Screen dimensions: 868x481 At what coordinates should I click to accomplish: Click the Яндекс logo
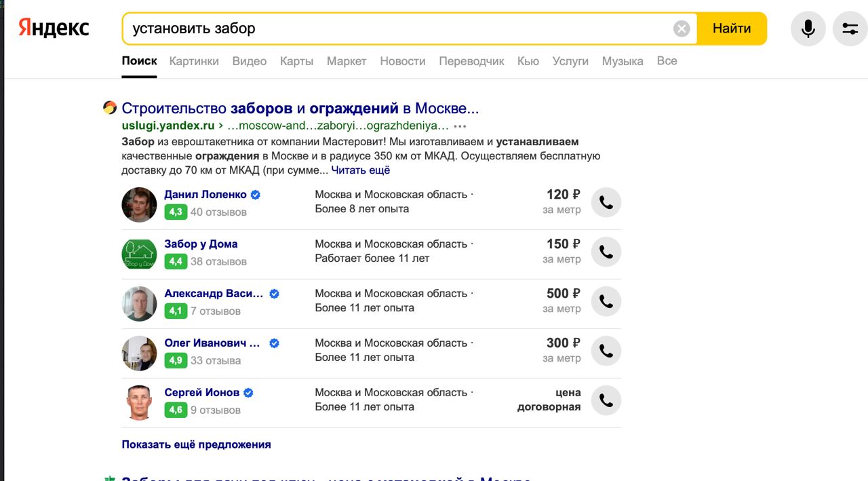point(54,28)
